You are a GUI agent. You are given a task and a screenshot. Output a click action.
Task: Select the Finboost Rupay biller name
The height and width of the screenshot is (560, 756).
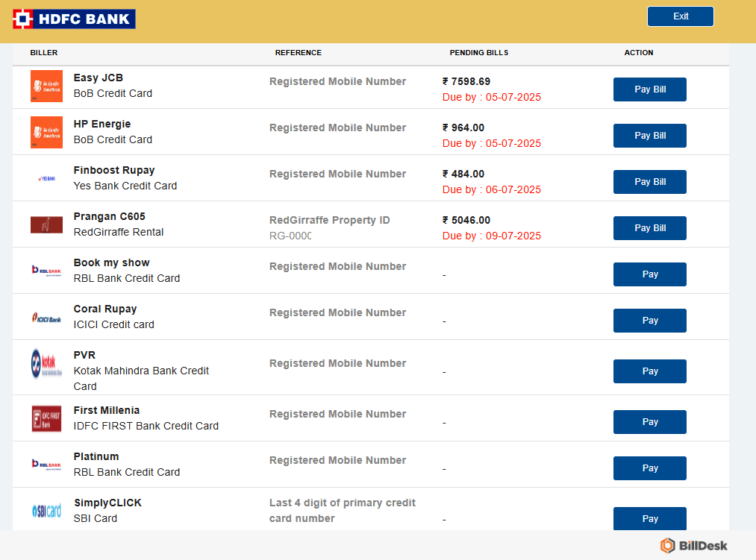pyautogui.click(x=114, y=170)
